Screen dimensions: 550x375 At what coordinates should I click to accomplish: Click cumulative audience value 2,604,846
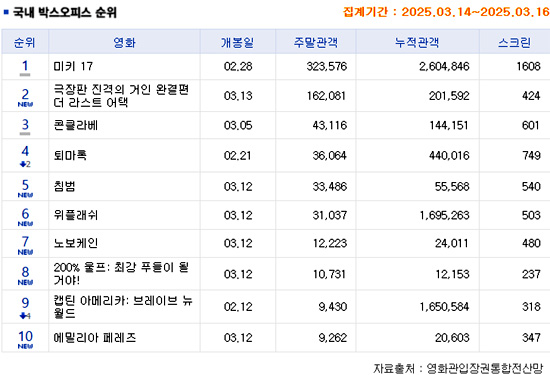444,66
